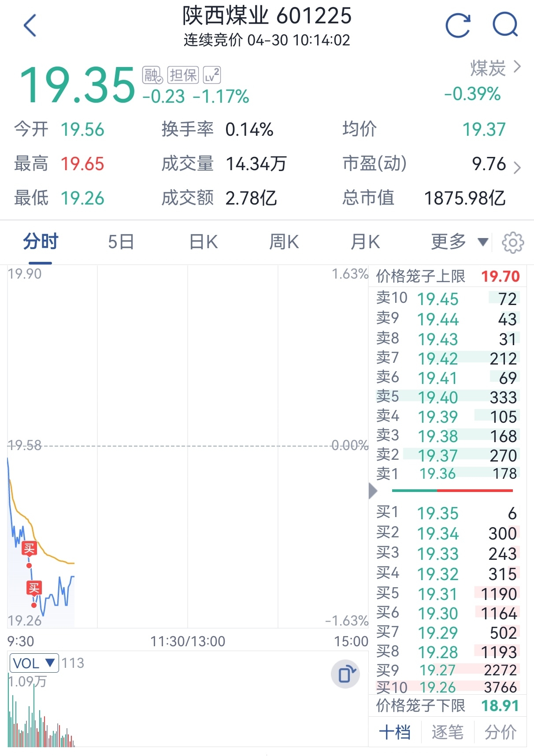Screen dimensions: 534x756
Task: Open chart settings gear icon
Action: (512, 242)
